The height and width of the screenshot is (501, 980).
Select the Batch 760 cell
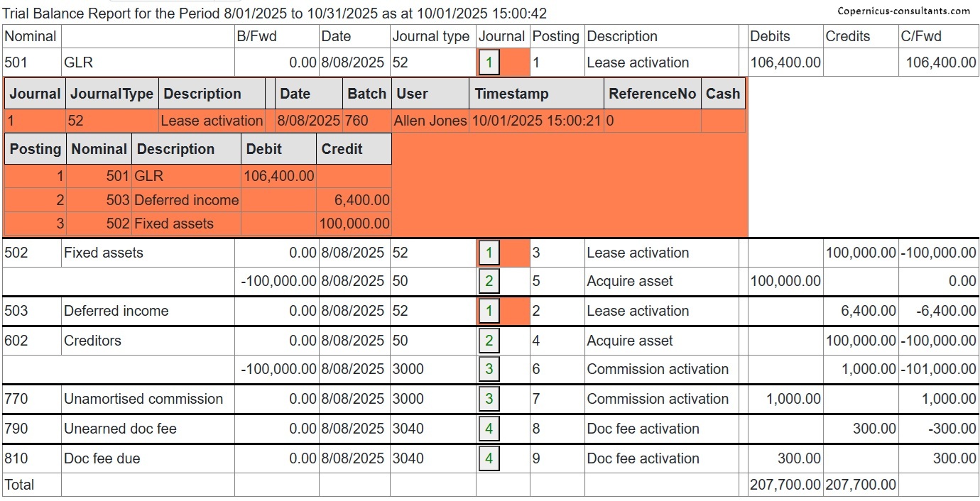(x=356, y=121)
